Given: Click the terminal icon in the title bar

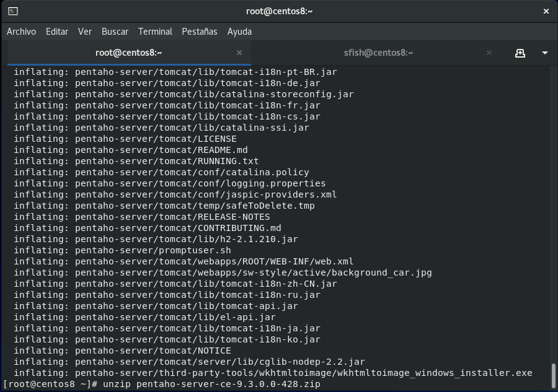Looking at the screenshot, I should click(x=13, y=11).
